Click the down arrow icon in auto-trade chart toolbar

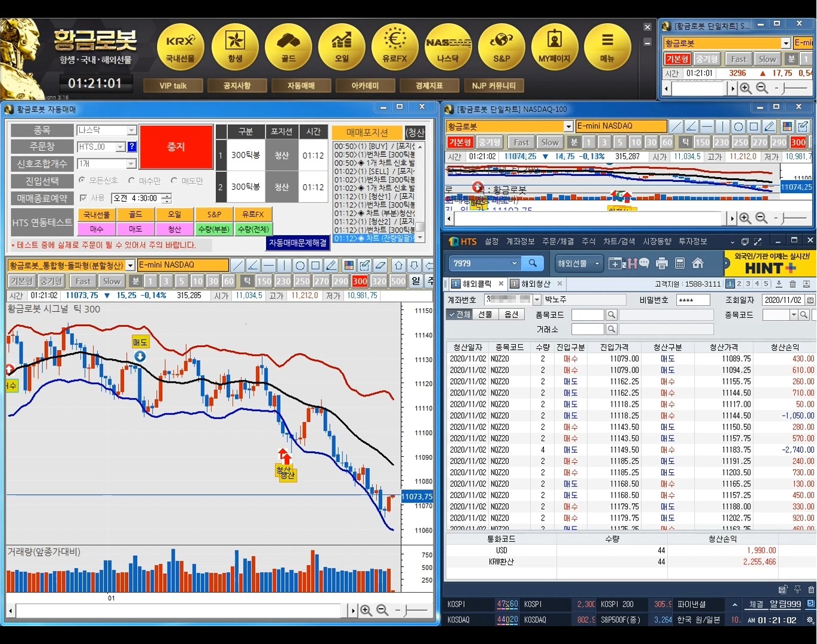point(414,265)
